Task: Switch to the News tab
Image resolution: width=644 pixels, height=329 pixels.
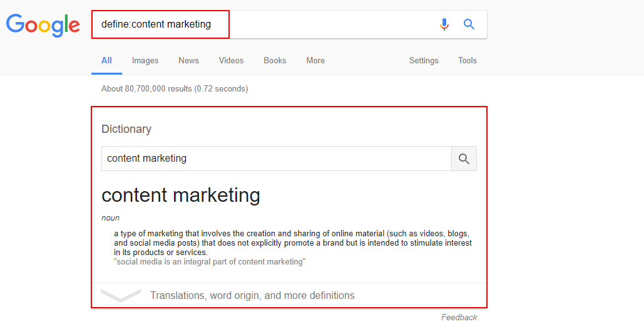Action: pyautogui.click(x=188, y=60)
